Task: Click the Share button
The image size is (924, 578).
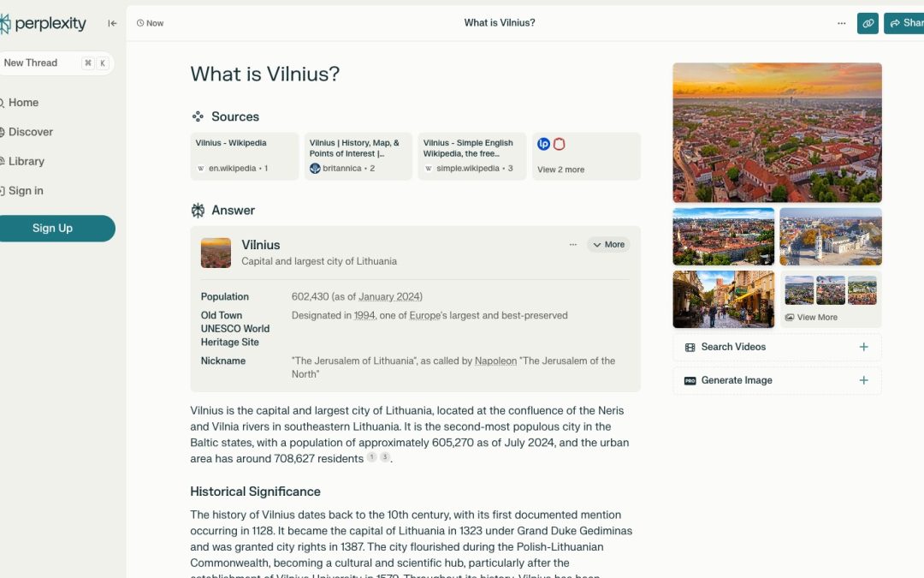Action: point(905,23)
